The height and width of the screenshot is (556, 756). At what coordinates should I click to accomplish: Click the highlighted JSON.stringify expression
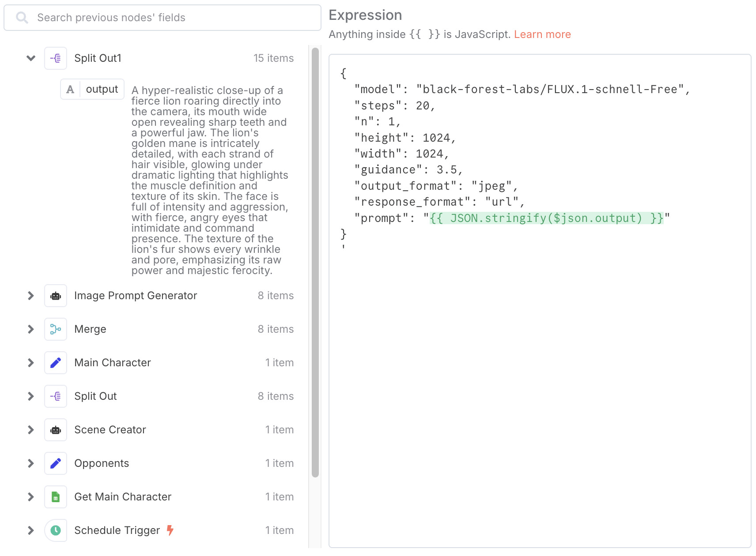pos(546,218)
